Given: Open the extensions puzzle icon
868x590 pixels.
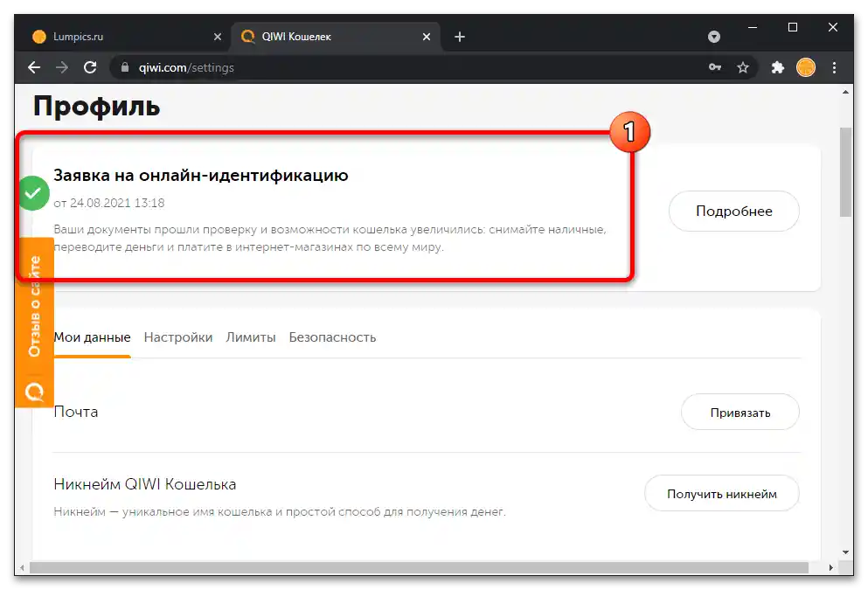Looking at the screenshot, I should point(778,67).
